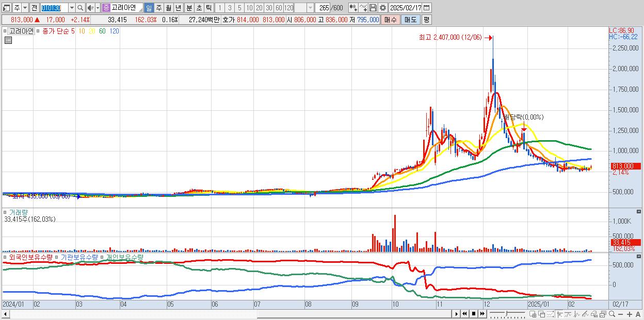Choose the 5 interval button
Viewport: 644px width, 320px height.
pos(239,8)
